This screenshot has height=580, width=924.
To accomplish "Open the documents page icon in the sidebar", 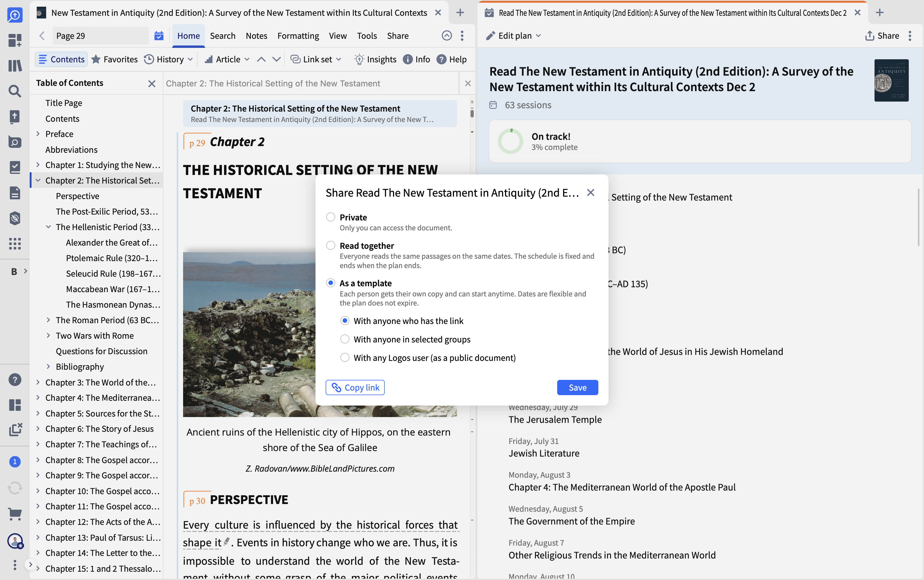I will coord(14,193).
